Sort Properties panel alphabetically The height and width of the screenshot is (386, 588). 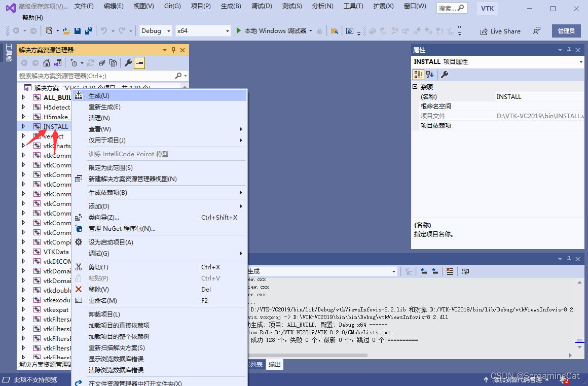coord(430,75)
